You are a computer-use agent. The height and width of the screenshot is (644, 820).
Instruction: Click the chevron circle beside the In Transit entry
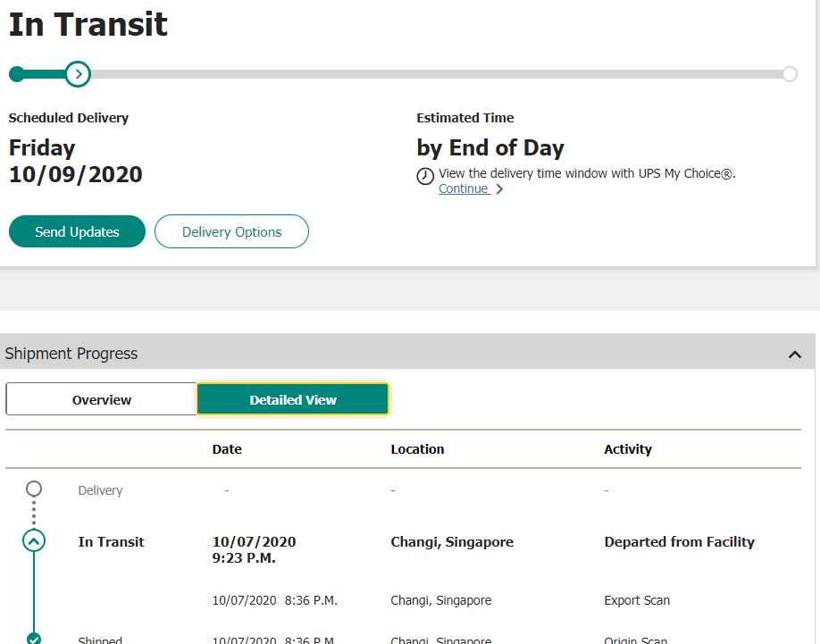tap(33, 539)
